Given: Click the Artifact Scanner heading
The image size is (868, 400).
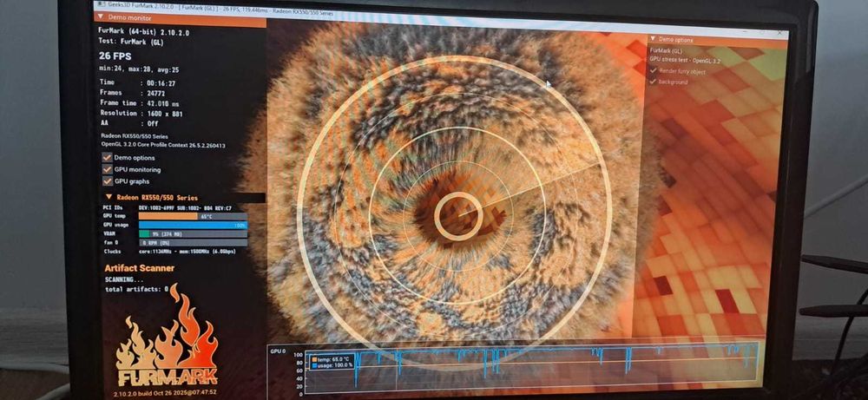Looking at the screenshot, I should point(140,268).
